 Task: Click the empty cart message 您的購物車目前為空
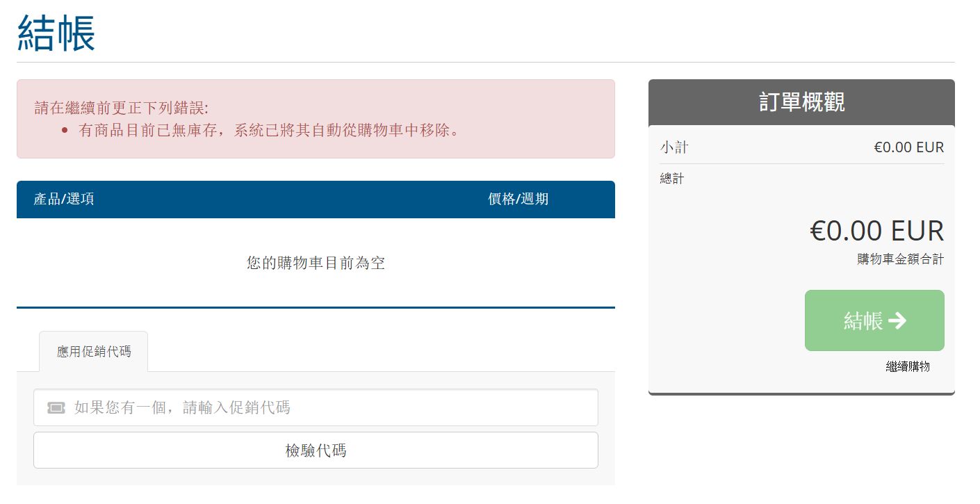(316, 263)
